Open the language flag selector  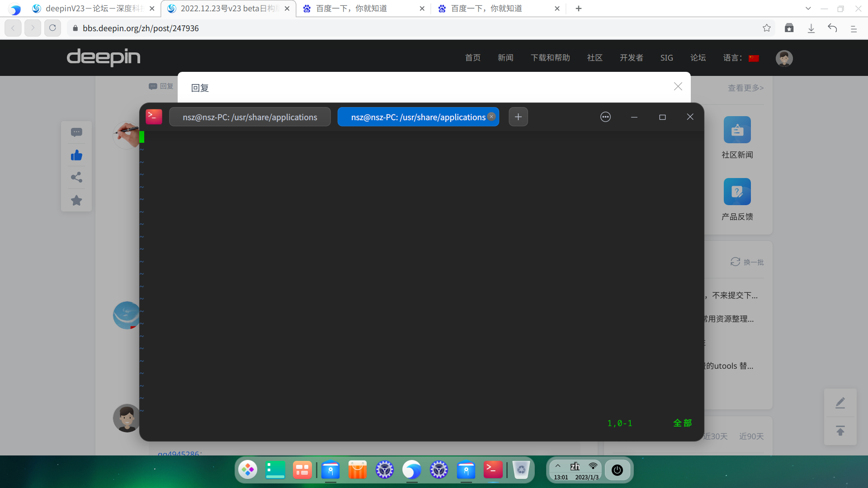tap(754, 58)
